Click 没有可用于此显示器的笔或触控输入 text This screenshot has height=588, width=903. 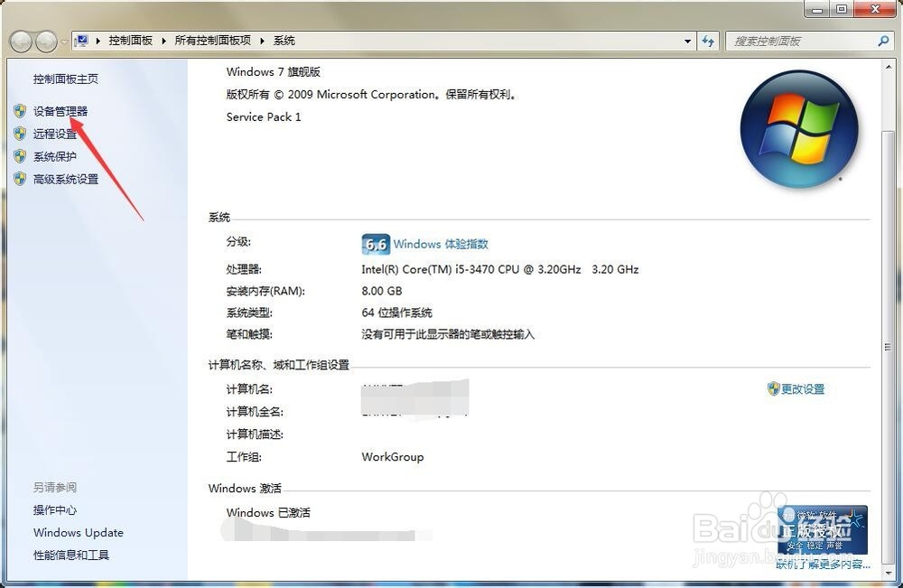coord(448,334)
